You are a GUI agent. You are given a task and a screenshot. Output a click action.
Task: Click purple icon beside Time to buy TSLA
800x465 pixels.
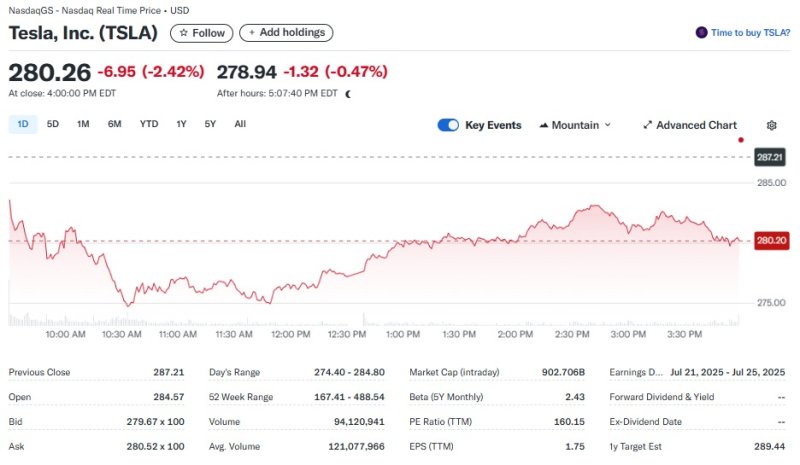(701, 33)
